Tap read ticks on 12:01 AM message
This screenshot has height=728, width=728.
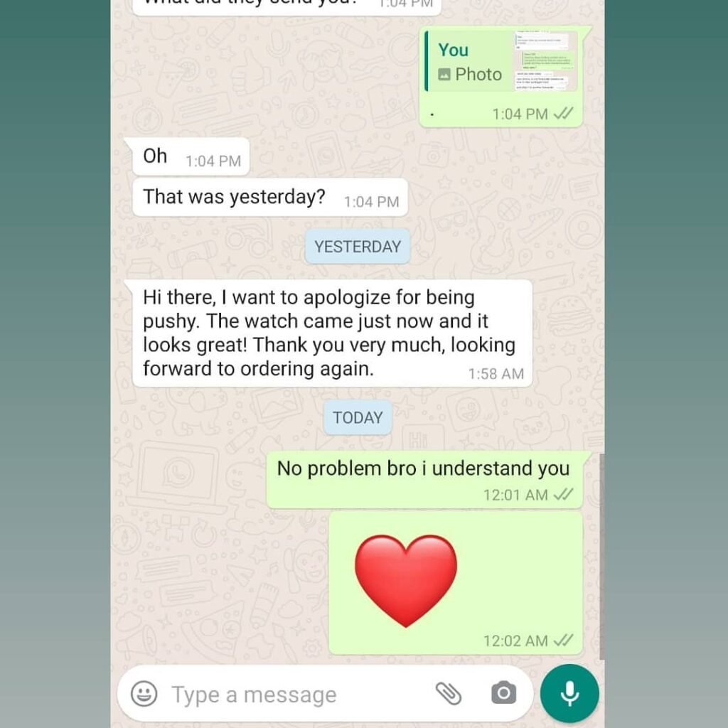[x=564, y=495]
